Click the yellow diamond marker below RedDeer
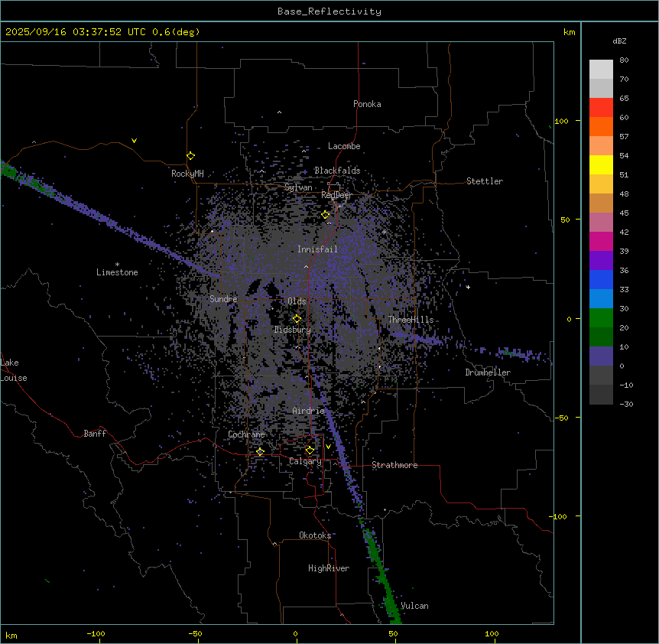Screen dimensions: 659x644 [x=326, y=215]
